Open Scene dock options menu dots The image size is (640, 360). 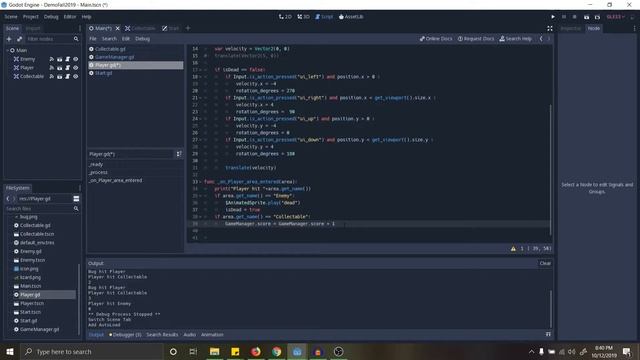point(80,28)
